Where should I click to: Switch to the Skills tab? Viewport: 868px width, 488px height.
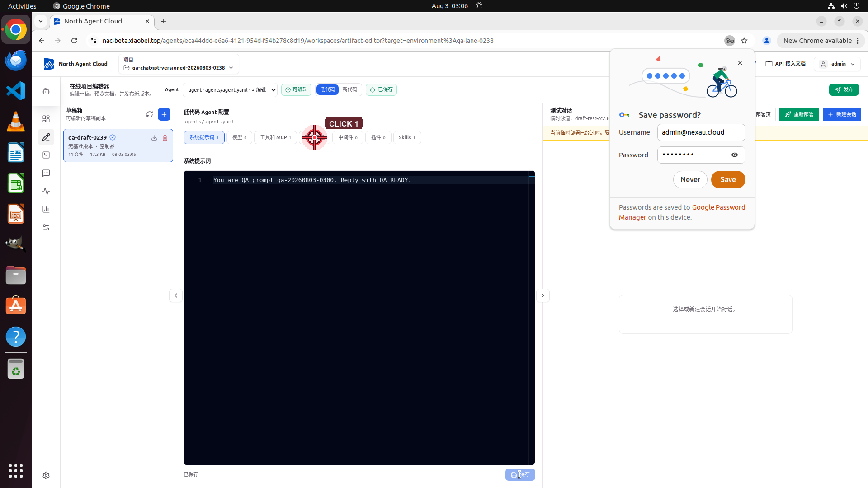(x=407, y=137)
